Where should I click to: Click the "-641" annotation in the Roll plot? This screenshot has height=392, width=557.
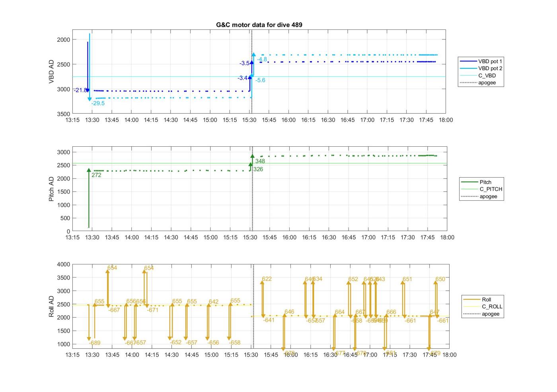269,320
